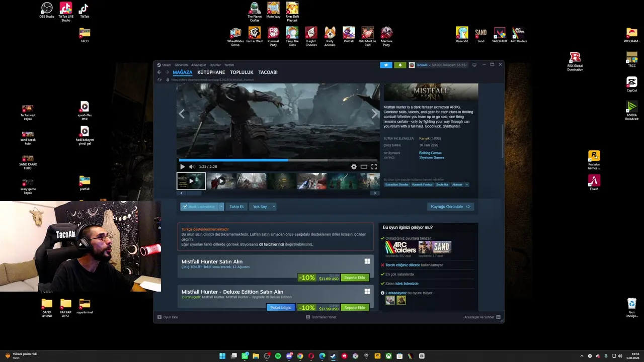Show the previous media with the left arrow

(182, 114)
